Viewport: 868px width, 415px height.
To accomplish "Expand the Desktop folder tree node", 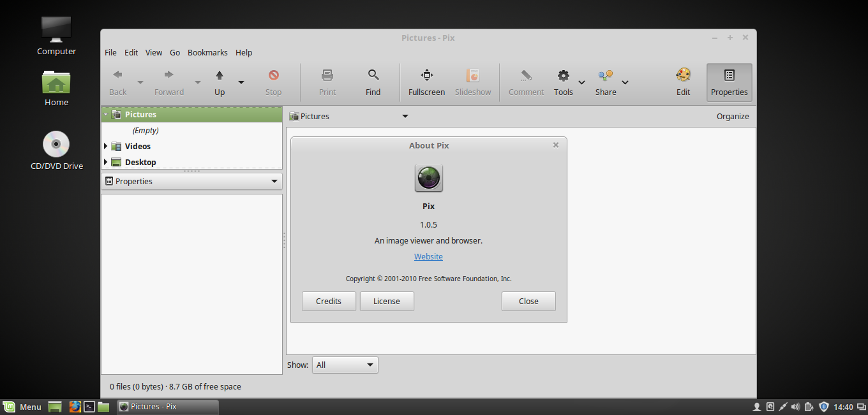I will [x=105, y=162].
